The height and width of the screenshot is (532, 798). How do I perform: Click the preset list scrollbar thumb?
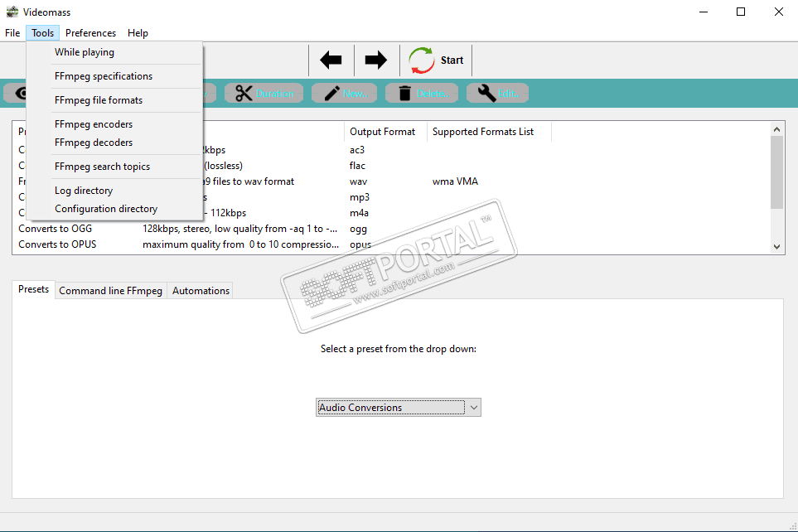(776, 172)
